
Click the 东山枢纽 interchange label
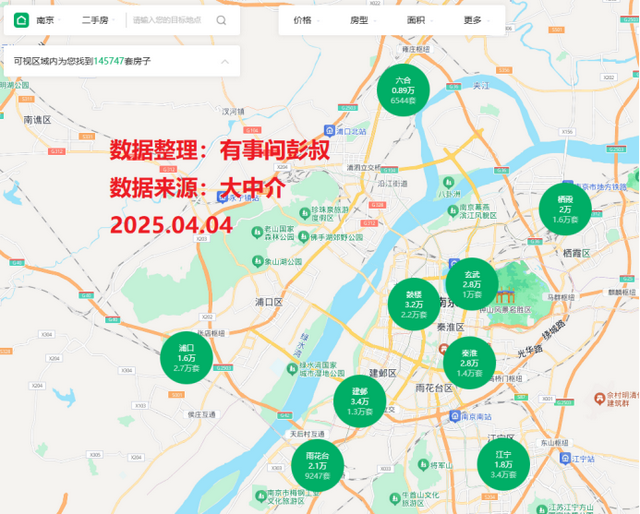(x=554, y=443)
